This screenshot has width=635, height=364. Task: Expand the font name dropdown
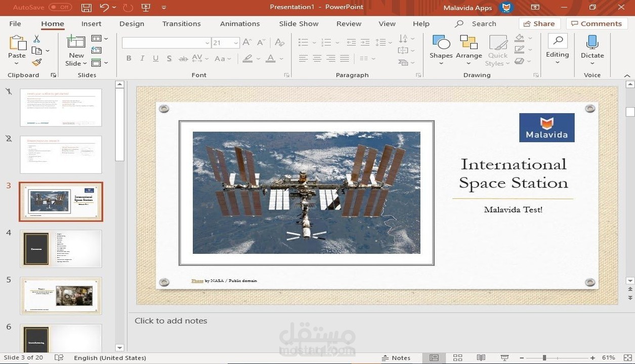pos(207,43)
